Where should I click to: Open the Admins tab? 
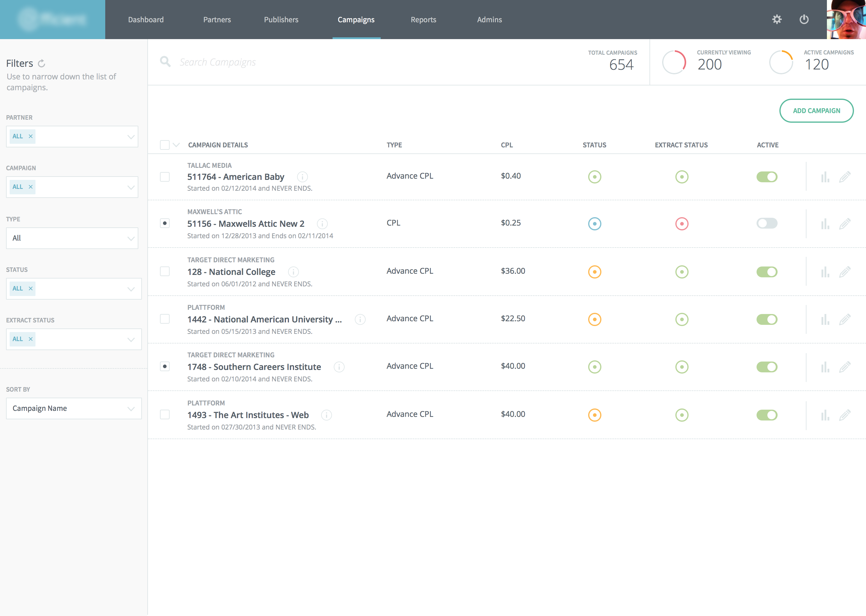click(x=490, y=20)
